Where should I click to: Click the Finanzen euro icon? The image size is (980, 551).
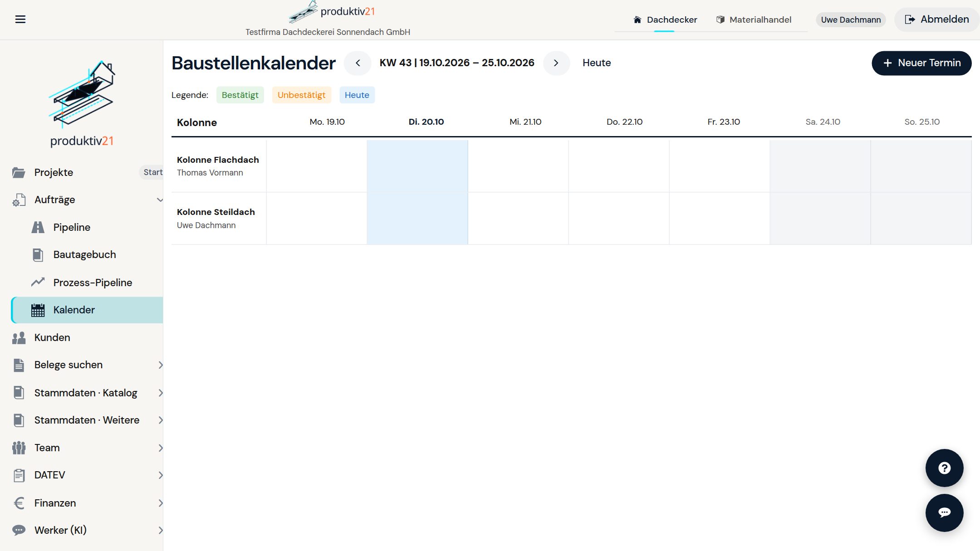coord(19,503)
